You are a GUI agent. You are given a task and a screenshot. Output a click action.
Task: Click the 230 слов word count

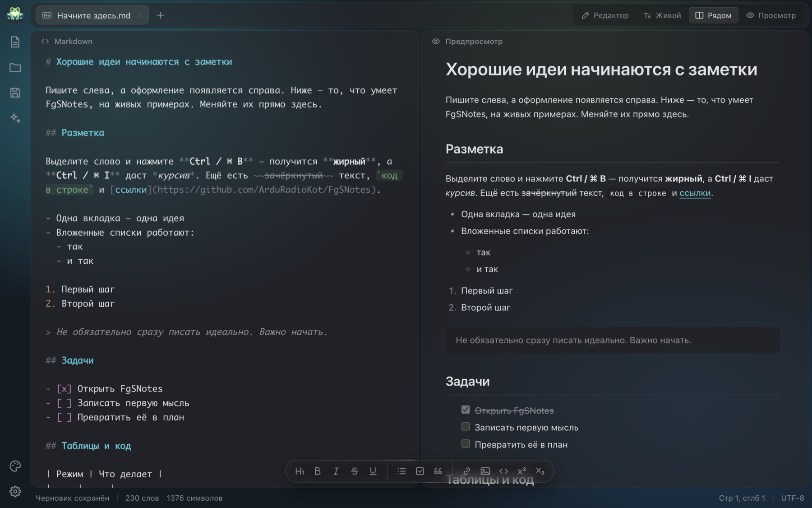[x=142, y=498]
